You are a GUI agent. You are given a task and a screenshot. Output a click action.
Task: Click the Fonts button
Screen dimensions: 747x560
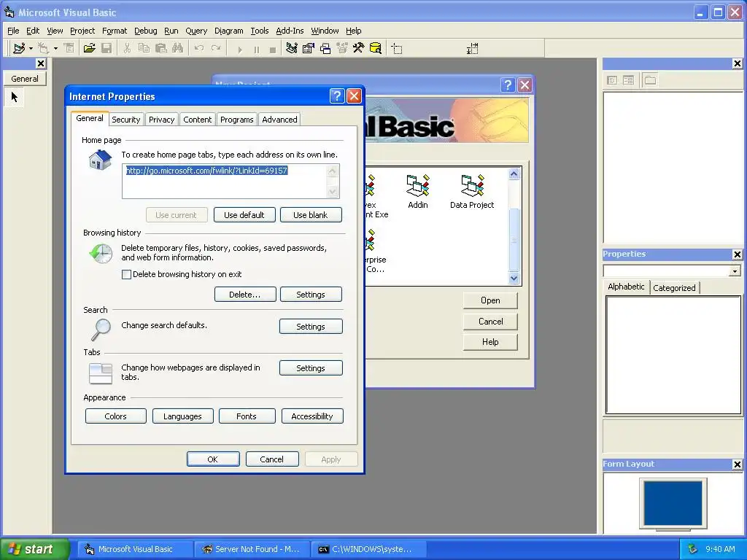coord(247,416)
